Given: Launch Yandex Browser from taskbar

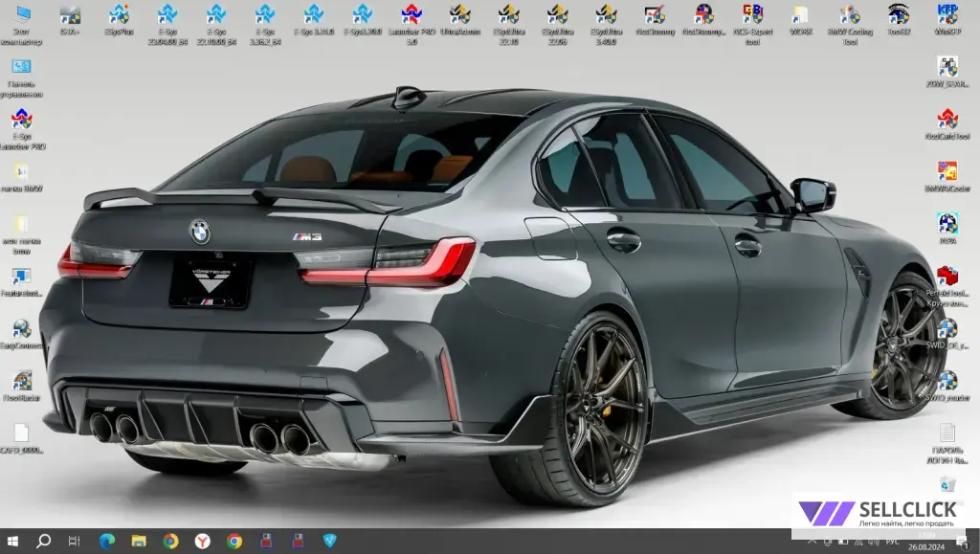Looking at the screenshot, I should click(x=203, y=541).
